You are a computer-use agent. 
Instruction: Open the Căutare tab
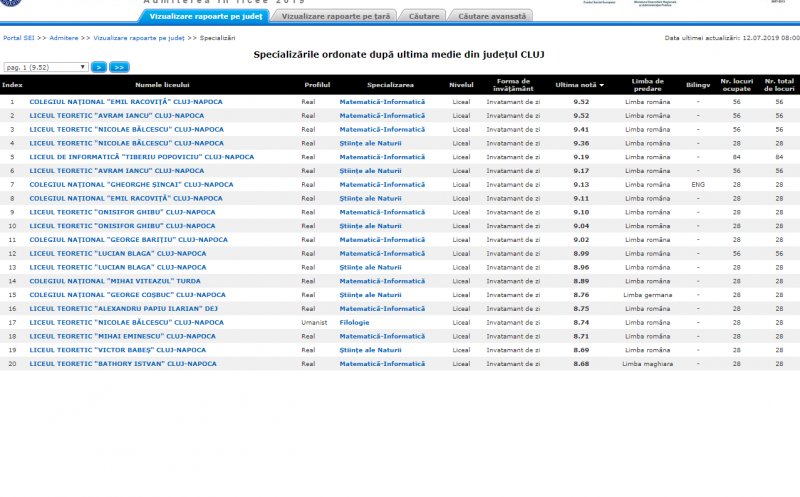pos(424,16)
